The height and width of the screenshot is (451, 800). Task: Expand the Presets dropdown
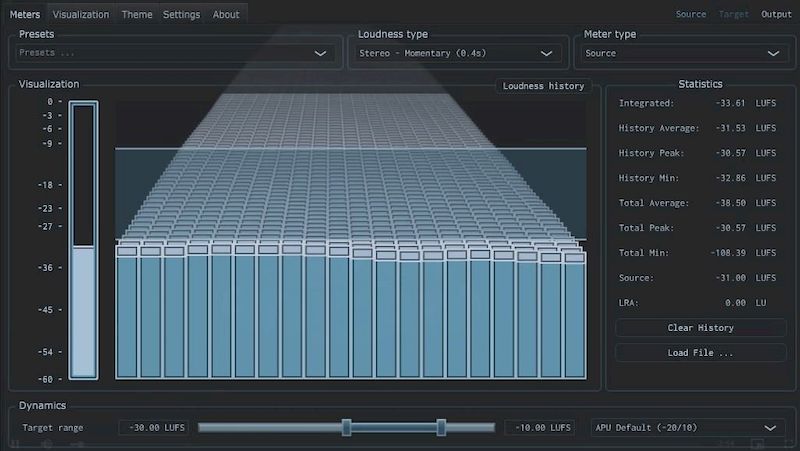pyautogui.click(x=174, y=53)
